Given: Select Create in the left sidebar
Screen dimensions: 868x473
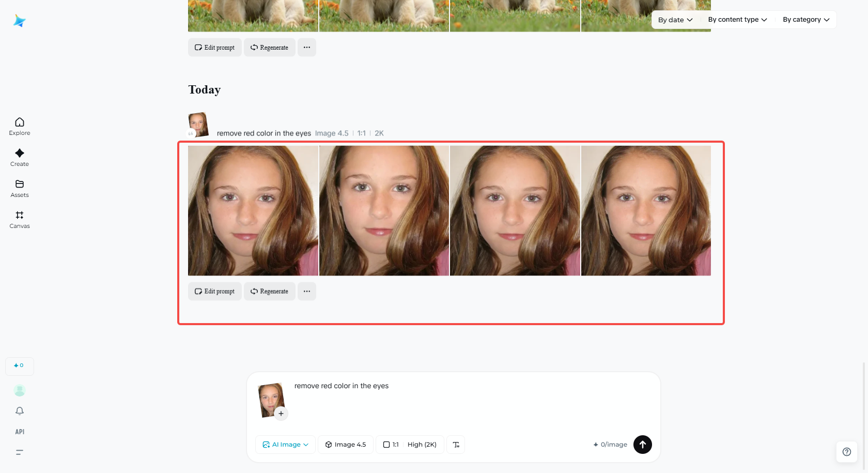Looking at the screenshot, I should pyautogui.click(x=19, y=157).
